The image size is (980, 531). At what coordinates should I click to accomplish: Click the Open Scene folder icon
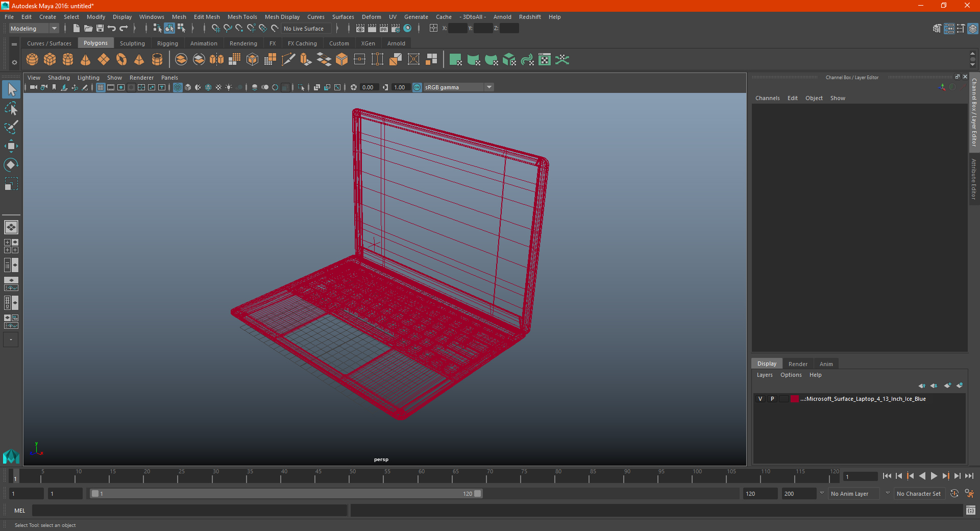click(x=88, y=29)
